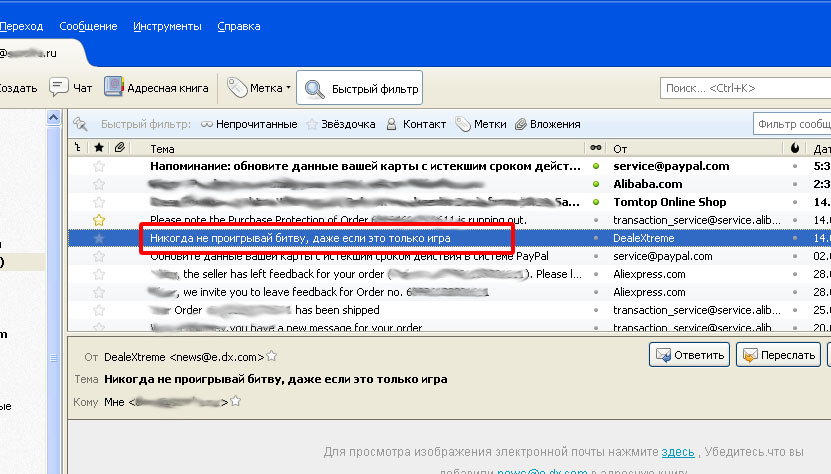Image resolution: width=831 pixels, height=474 pixels.
Task: Toggle read status of DealeXtreme message
Action: click(596, 238)
